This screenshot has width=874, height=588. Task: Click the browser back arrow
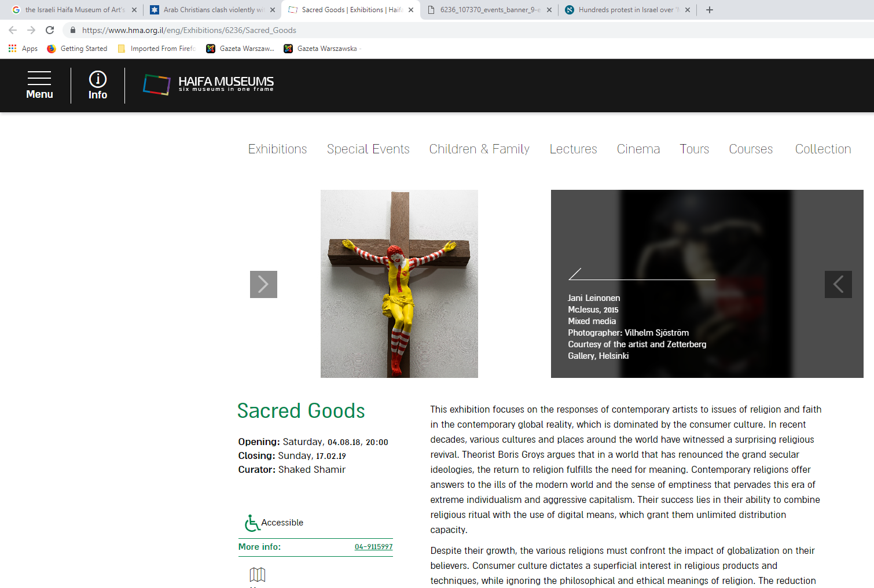[x=13, y=30]
